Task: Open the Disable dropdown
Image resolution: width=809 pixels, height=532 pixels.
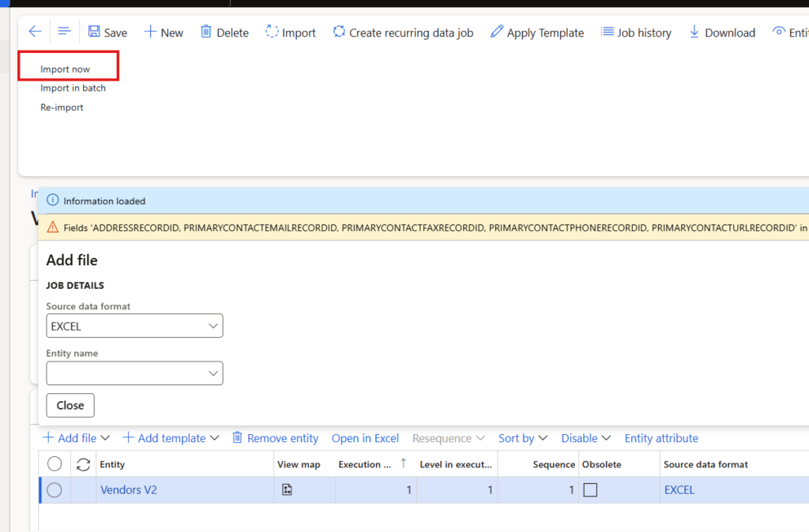Action: [x=586, y=438]
